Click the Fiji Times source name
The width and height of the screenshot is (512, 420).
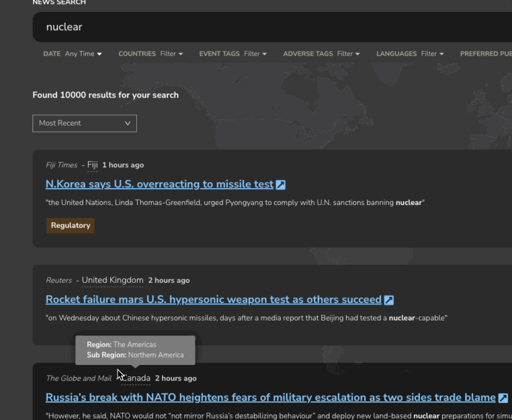click(x=61, y=165)
